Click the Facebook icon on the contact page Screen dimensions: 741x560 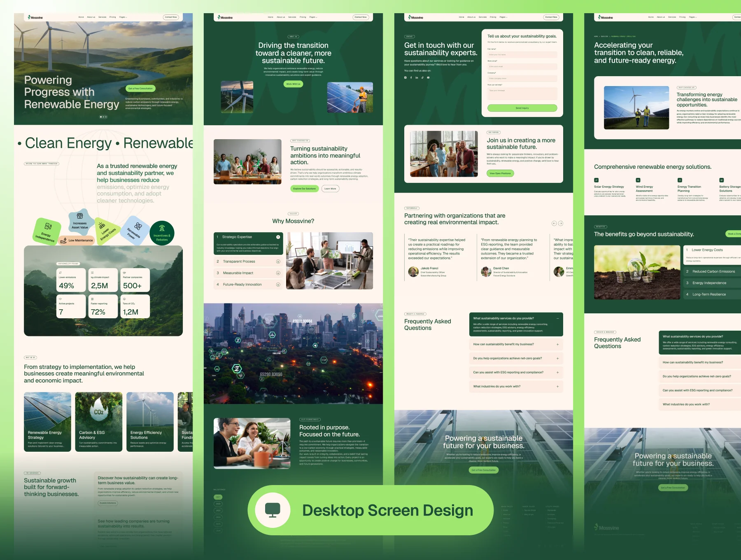point(411,77)
